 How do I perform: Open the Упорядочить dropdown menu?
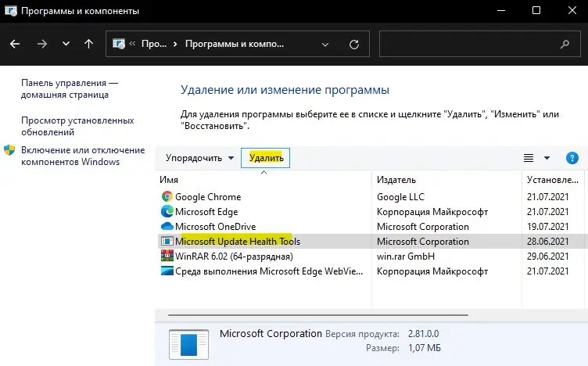pyautogui.click(x=199, y=158)
